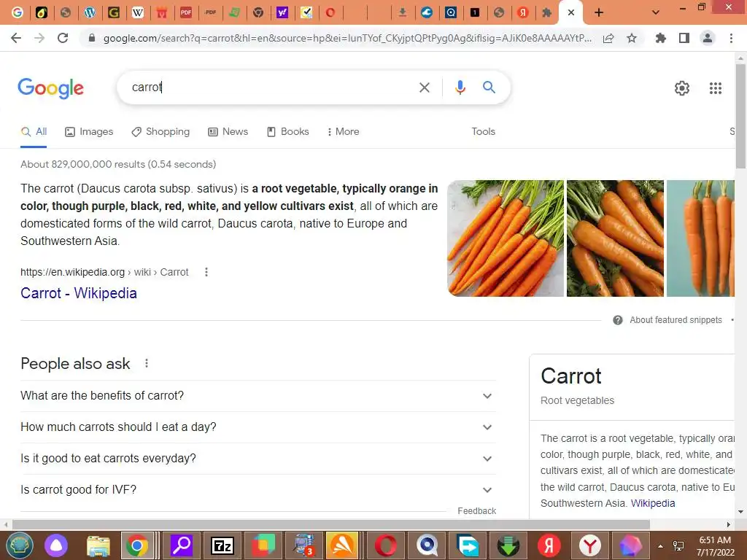
Task: Expand "How much carrots should I eat a day?"
Action: 258,427
